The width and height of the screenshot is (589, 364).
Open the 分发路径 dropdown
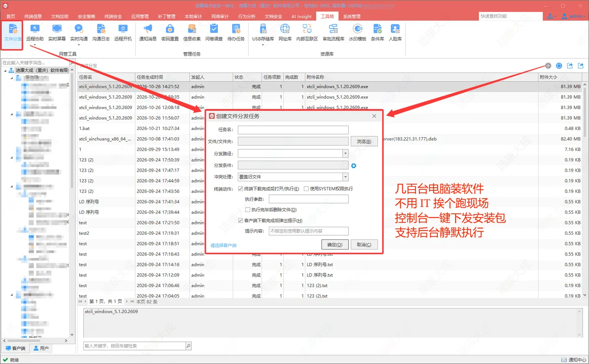click(345, 154)
